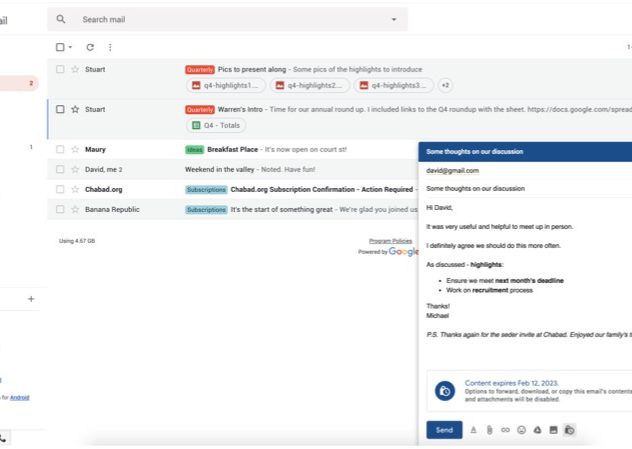This screenshot has width=632, height=449.
Task: Send the email to David
Action: [x=444, y=430]
